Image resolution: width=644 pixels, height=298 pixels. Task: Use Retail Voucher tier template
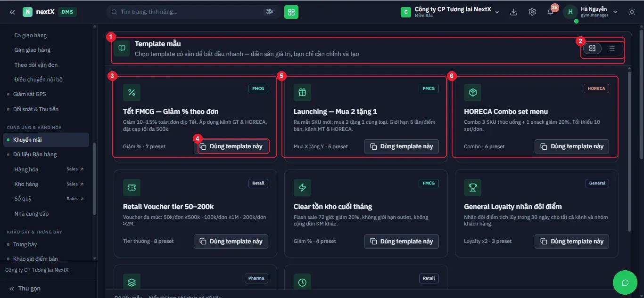(x=231, y=242)
